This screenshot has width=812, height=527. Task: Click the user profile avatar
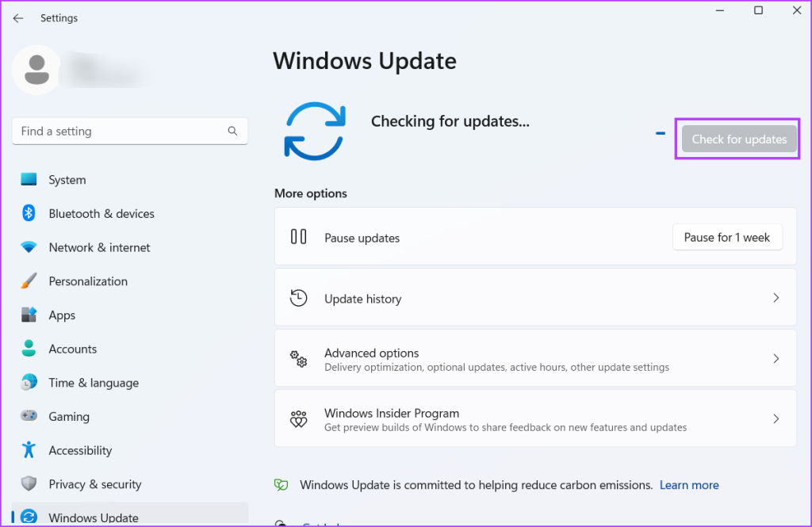[x=36, y=70]
